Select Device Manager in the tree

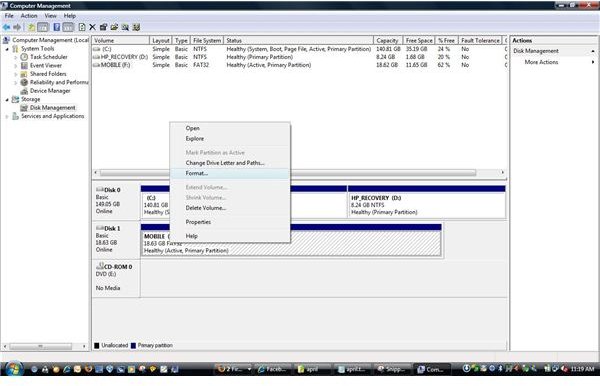pos(50,91)
